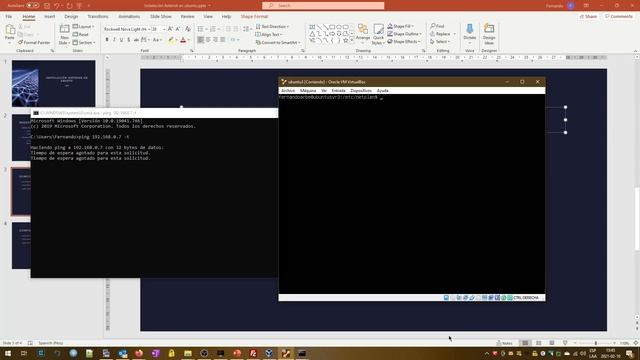Click the Save icon in title bar
Screen dimensions: 640x360
click(47, 6)
